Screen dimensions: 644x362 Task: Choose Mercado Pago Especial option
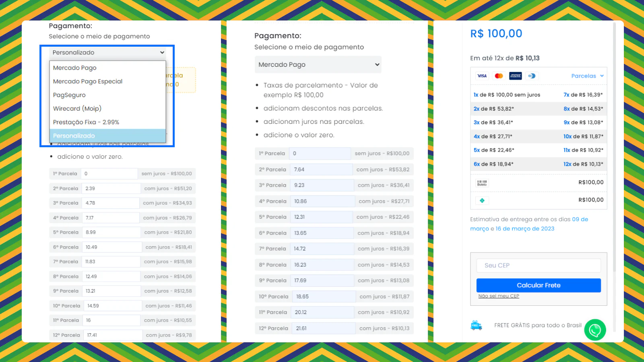tap(107, 82)
